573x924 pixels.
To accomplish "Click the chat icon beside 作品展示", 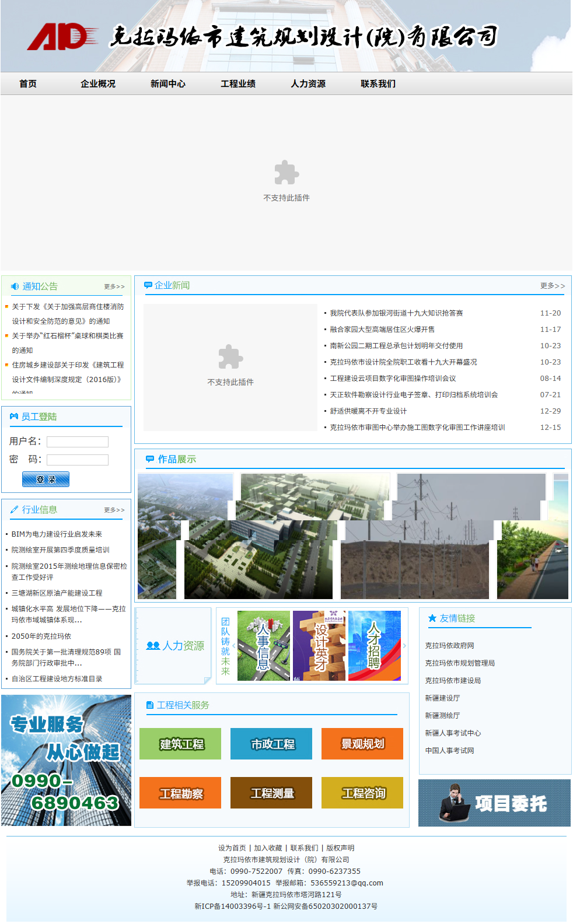I will pos(150,460).
